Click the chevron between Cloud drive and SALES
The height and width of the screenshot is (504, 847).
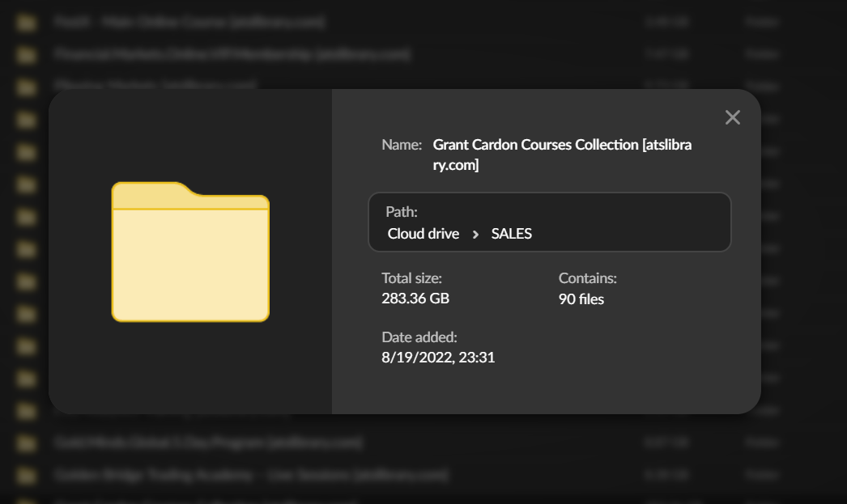(x=479, y=234)
